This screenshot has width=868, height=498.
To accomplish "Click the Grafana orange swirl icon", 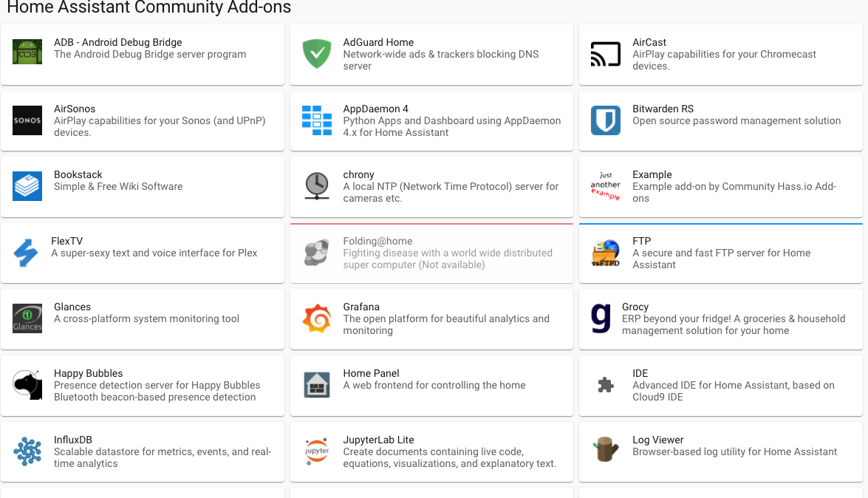I will pos(317,318).
